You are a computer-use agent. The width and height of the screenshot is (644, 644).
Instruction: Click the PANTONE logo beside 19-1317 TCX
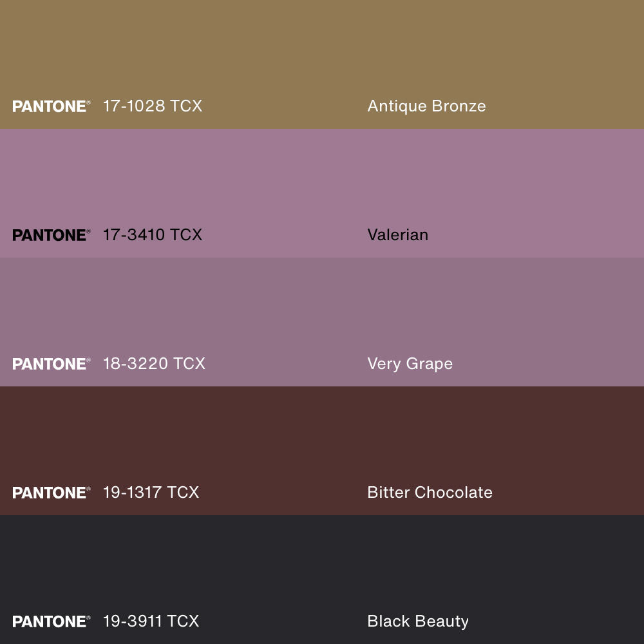pyautogui.click(x=52, y=493)
